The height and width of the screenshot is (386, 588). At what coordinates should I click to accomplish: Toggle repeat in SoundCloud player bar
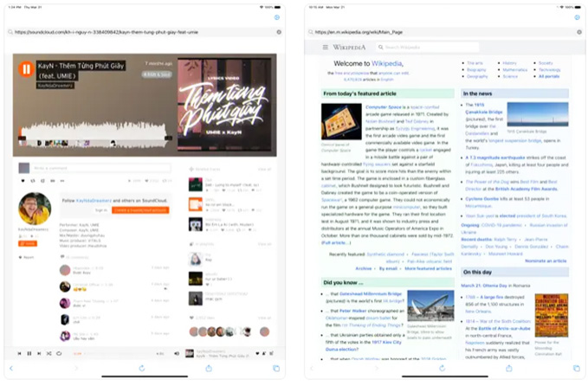[59, 353]
